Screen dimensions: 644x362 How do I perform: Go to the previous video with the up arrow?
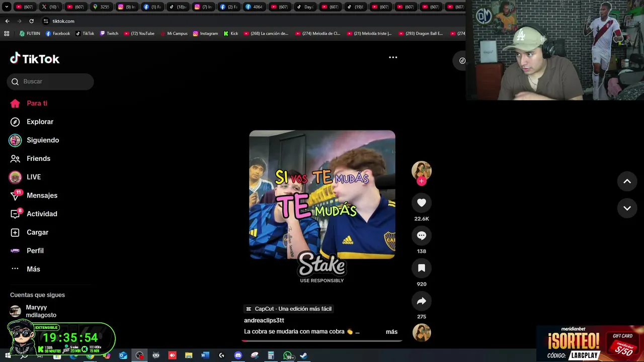click(627, 182)
